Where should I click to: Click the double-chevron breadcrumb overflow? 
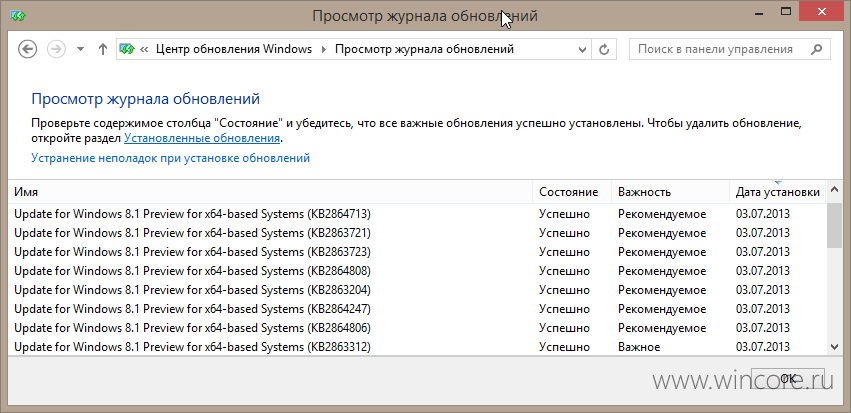[144, 49]
